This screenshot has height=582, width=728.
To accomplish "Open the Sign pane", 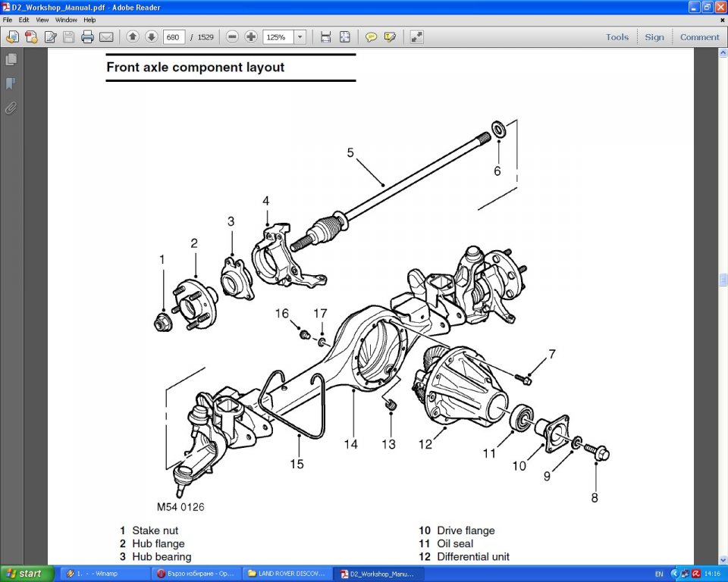I will click(654, 37).
